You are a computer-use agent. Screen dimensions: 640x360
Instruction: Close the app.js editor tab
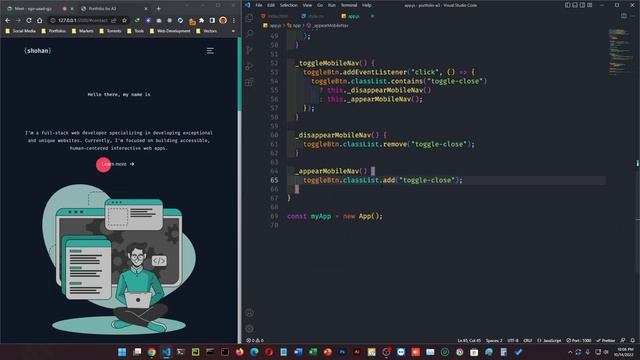372,16
